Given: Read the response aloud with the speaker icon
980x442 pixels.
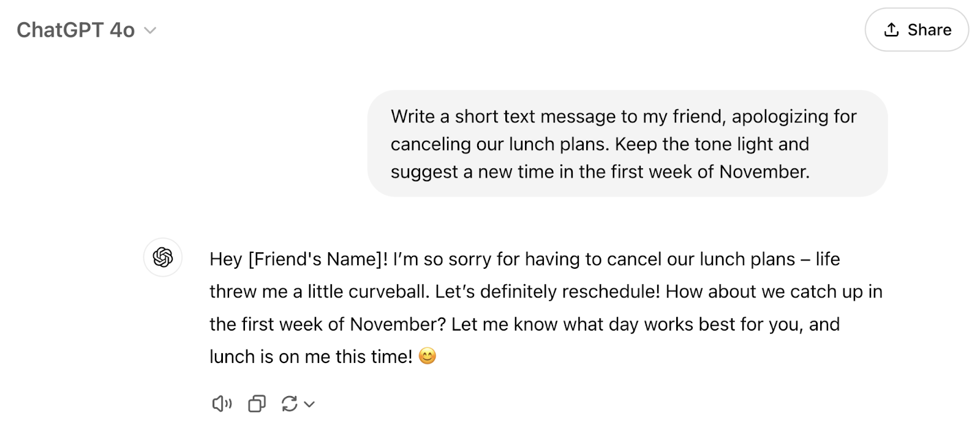Looking at the screenshot, I should pyautogui.click(x=221, y=403).
